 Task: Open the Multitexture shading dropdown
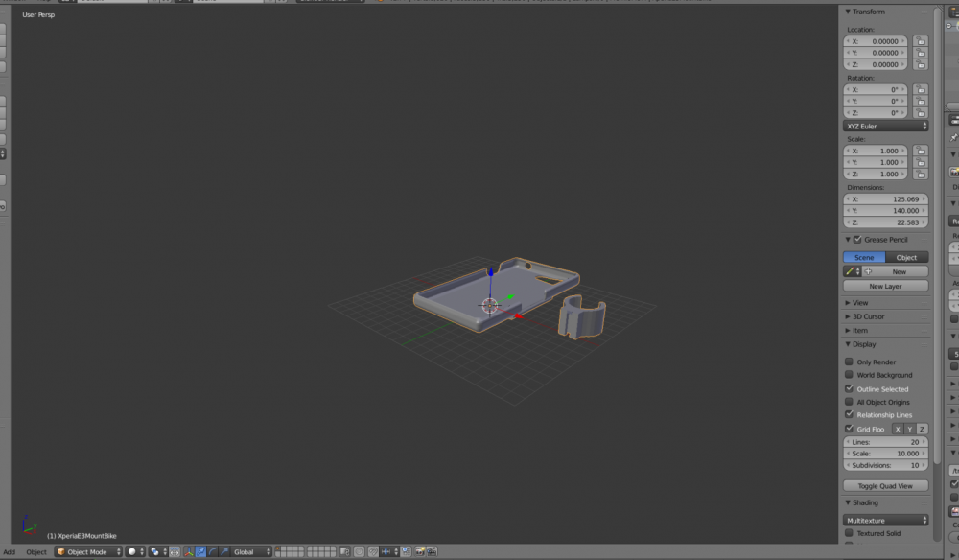pyautogui.click(x=885, y=521)
